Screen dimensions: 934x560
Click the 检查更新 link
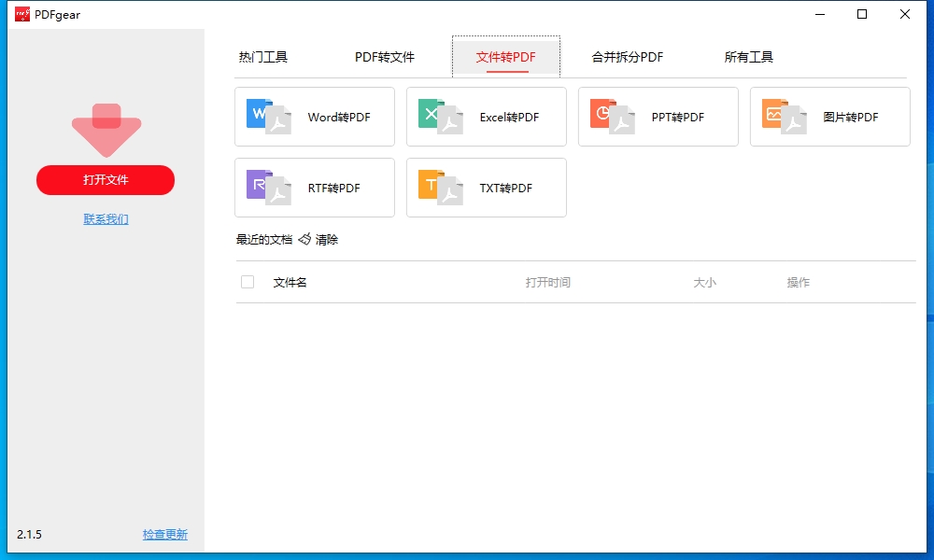165,535
